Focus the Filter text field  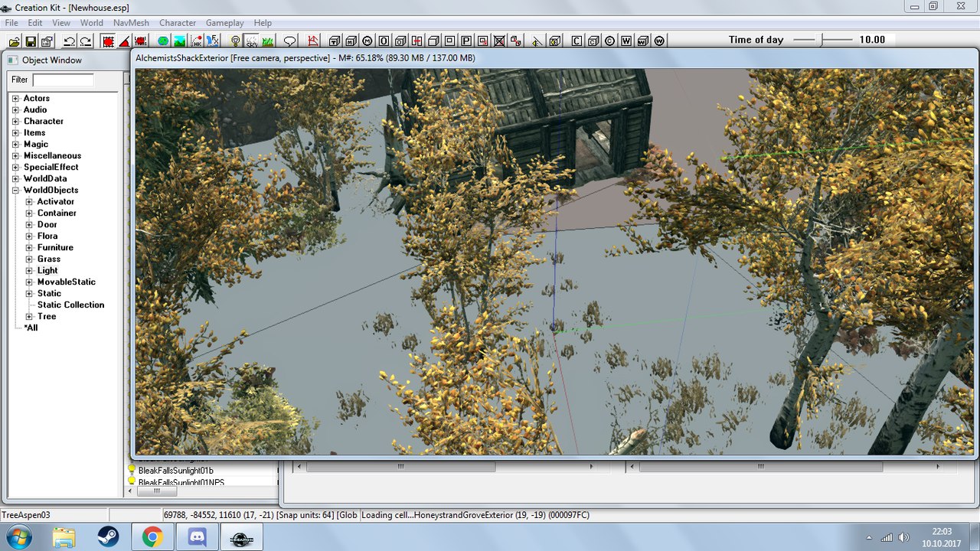click(x=63, y=80)
